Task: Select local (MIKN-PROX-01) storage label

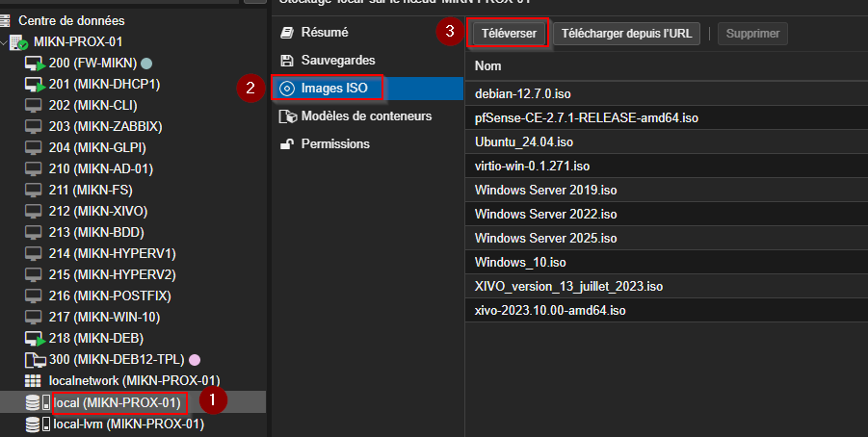Action: (x=117, y=403)
